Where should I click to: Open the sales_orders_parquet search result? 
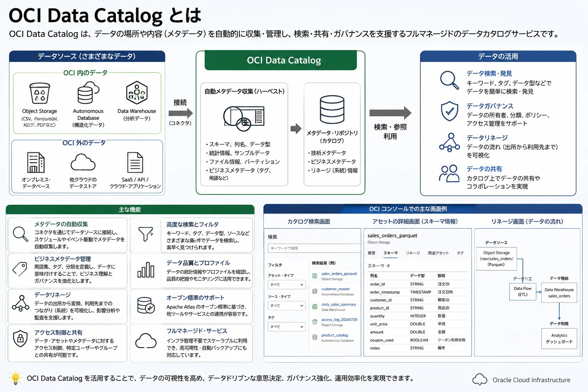tap(339, 274)
